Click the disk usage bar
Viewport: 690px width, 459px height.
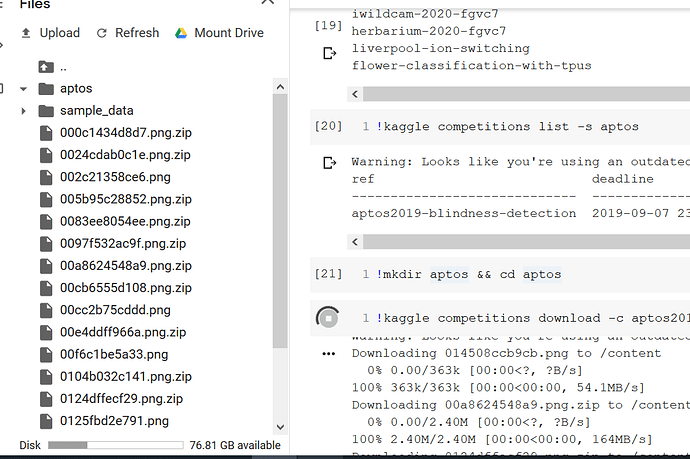click(112, 445)
